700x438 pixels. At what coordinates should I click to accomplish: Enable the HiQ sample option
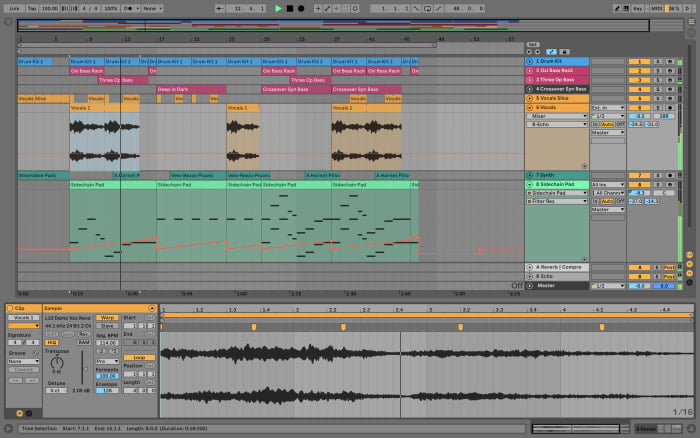coord(51,341)
